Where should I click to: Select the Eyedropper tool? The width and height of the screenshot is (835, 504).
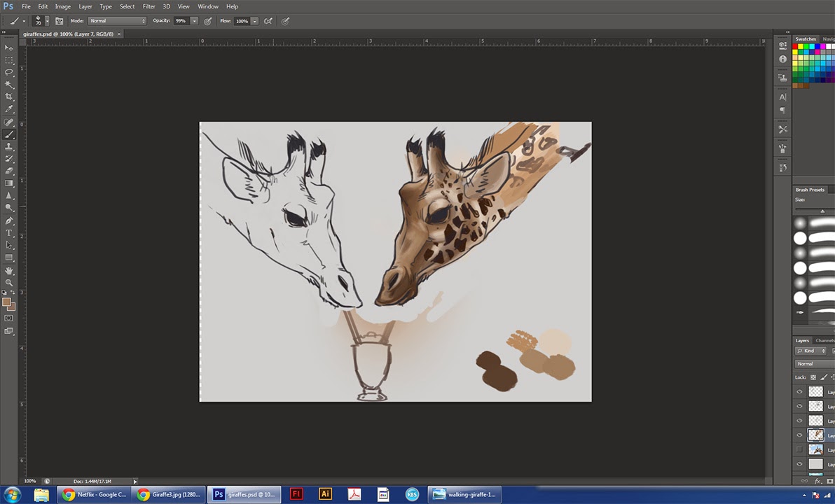click(9, 109)
